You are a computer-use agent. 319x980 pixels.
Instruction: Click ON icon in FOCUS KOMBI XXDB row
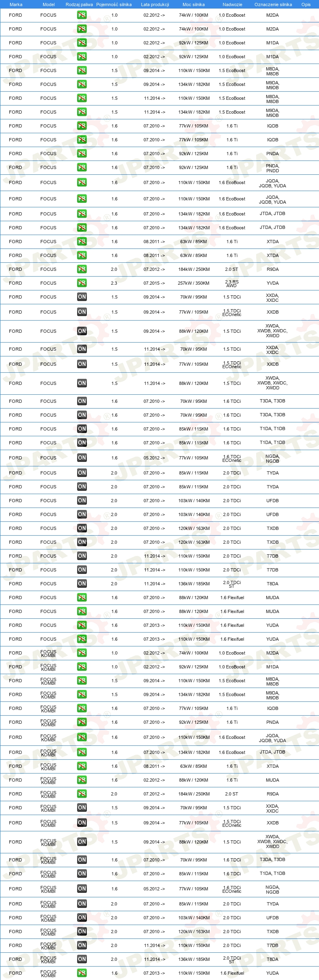click(x=82, y=823)
